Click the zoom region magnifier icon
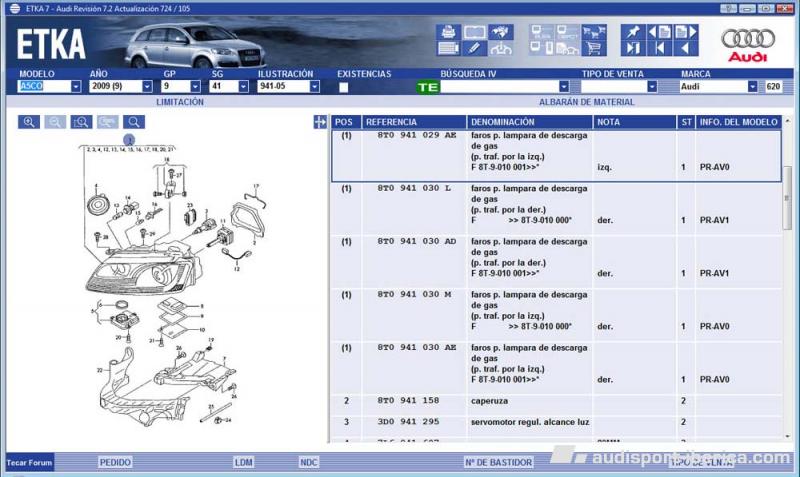 [x=81, y=122]
